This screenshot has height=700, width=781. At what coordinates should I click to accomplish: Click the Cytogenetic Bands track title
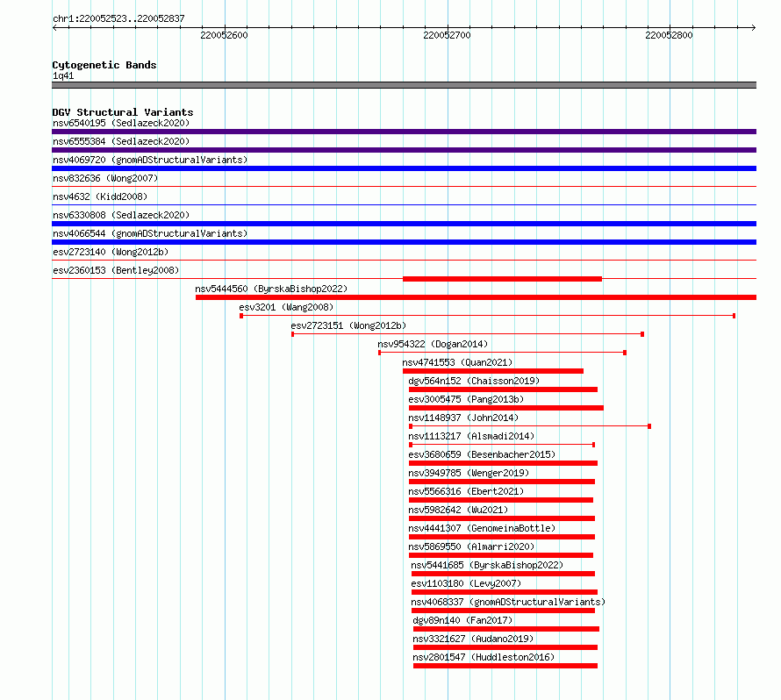click(104, 65)
